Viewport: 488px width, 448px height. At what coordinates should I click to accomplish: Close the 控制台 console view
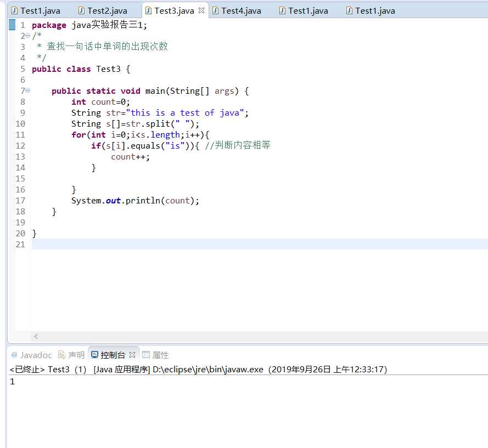pyautogui.click(x=132, y=355)
